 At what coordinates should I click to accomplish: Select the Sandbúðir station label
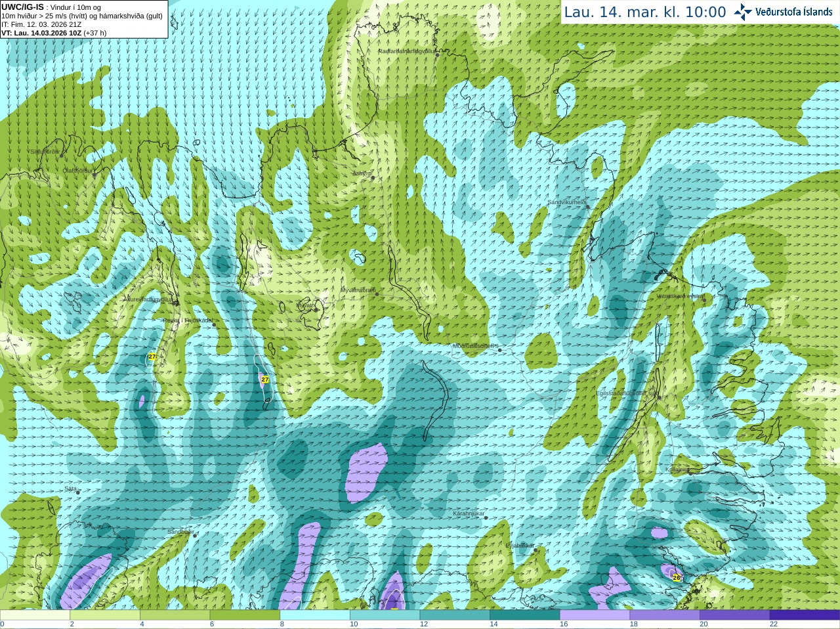(x=180, y=532)
